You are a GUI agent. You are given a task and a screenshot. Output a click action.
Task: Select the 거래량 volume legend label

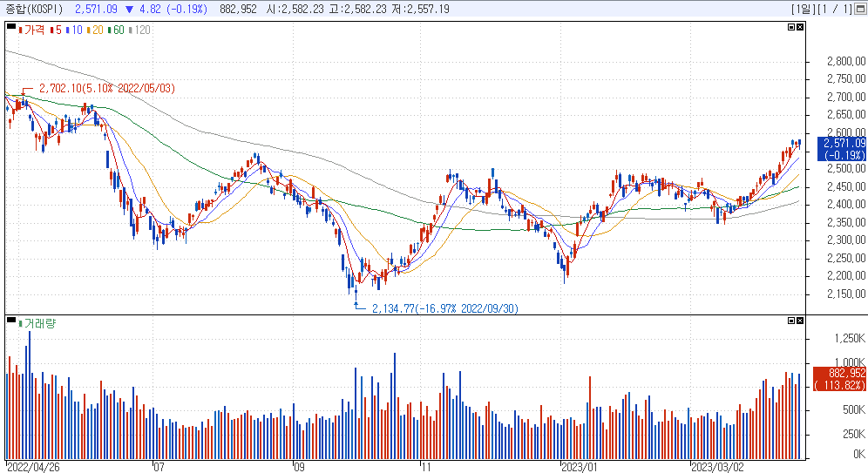point(40,324)
